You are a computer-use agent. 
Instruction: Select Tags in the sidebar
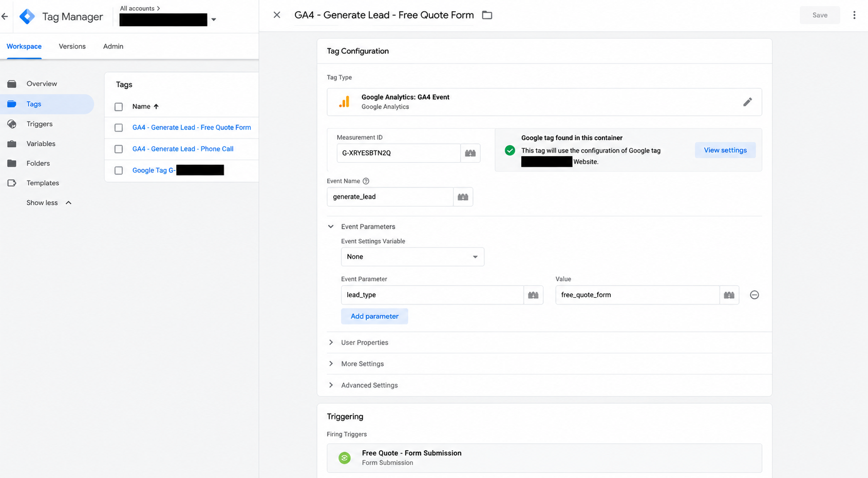click(47, 104)
